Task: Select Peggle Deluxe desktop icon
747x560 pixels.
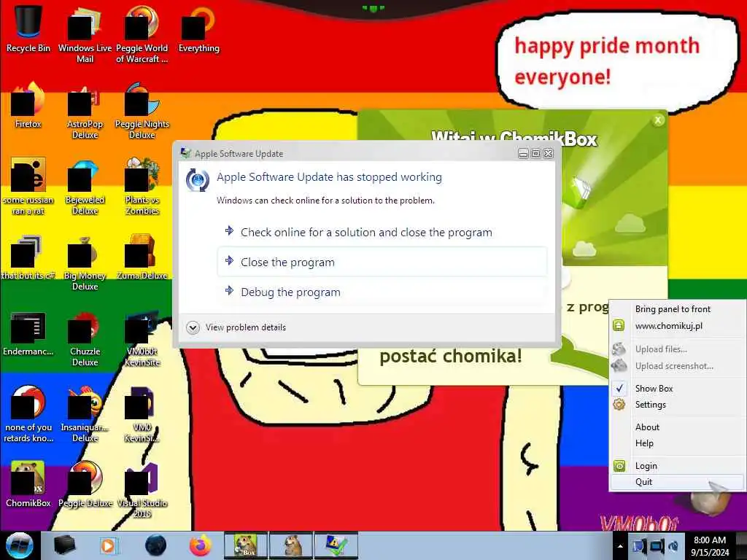Action: pyautogui.click(x=85, y=484)
